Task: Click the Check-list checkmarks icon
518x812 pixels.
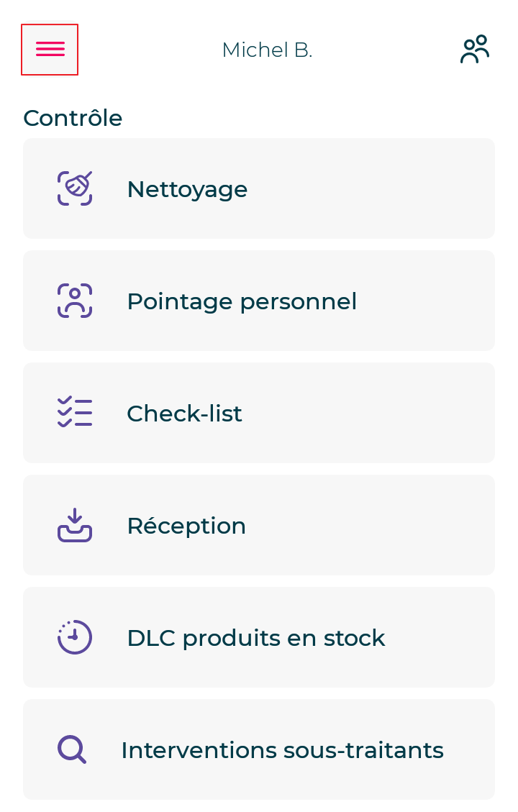Action: click(75, 413)
